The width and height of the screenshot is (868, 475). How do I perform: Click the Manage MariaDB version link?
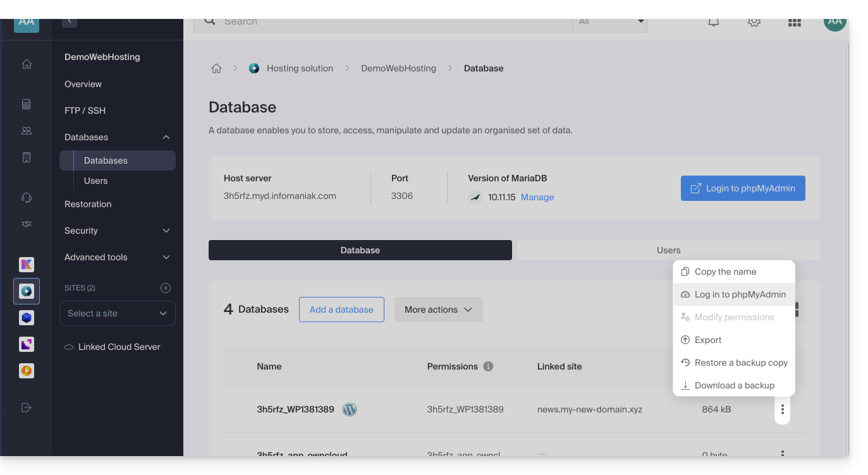(x=537, y=197)
